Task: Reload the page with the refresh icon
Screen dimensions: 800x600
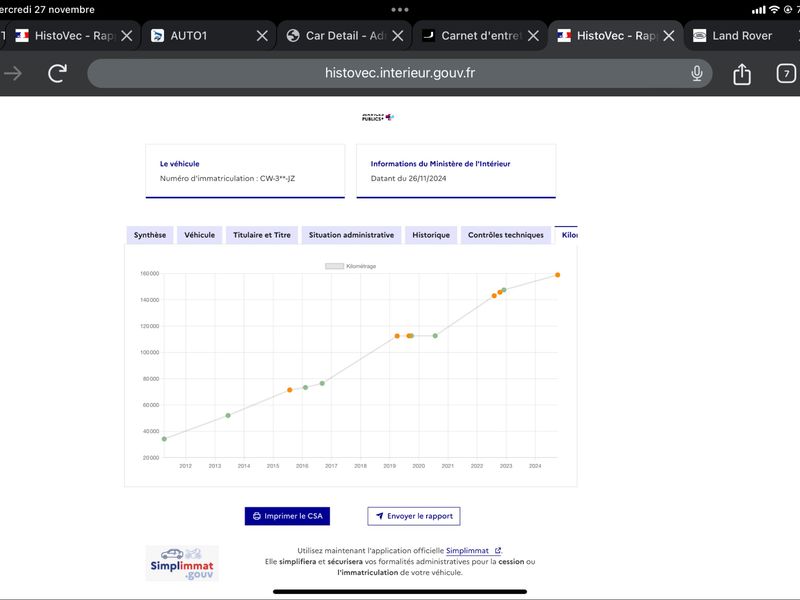Action: pyautogui.click(x=57, y=73)
